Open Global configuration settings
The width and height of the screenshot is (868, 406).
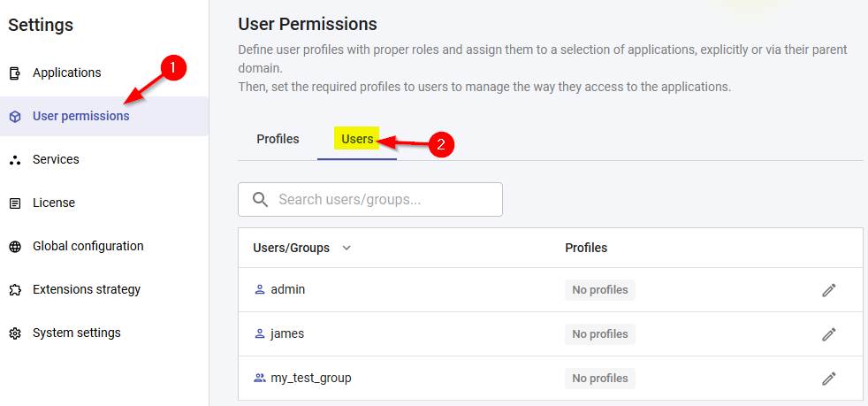pos(88,247)
